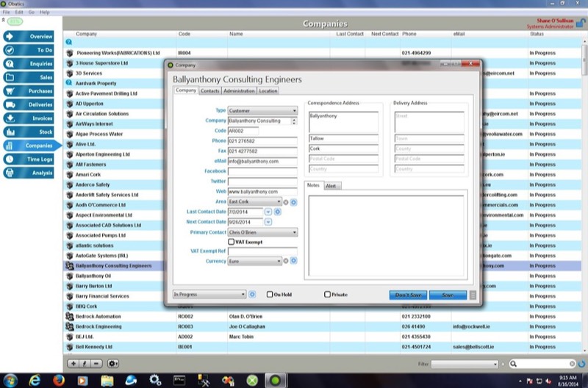Select Companies in the sidebar
588x388 pixels.
click(x=32, y=145)
